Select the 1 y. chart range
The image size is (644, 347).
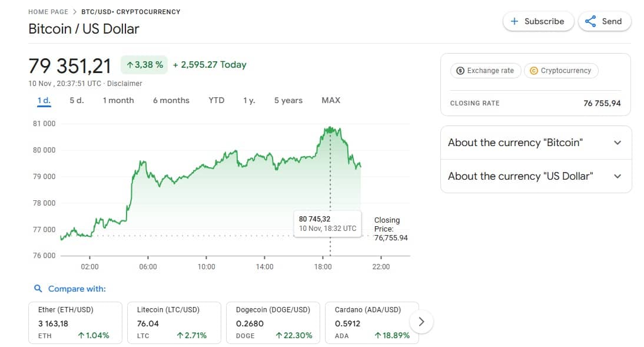pyautogui.click(x=249, y=100)
